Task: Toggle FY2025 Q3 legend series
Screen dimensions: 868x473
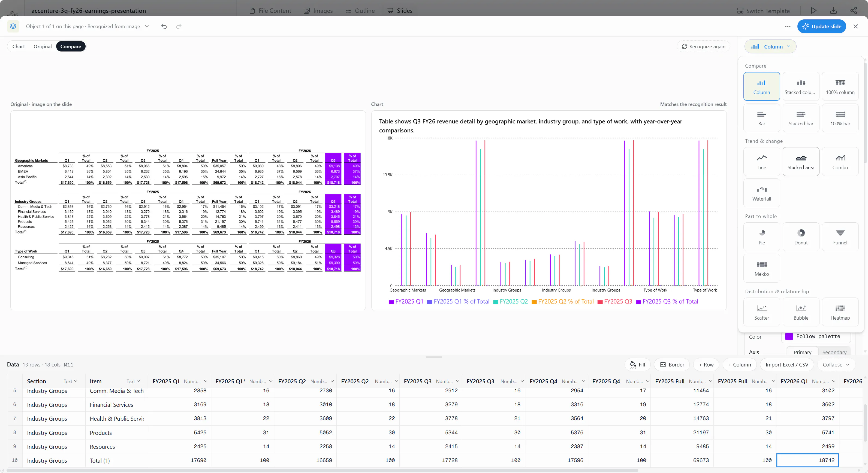Action: (615, 301)
